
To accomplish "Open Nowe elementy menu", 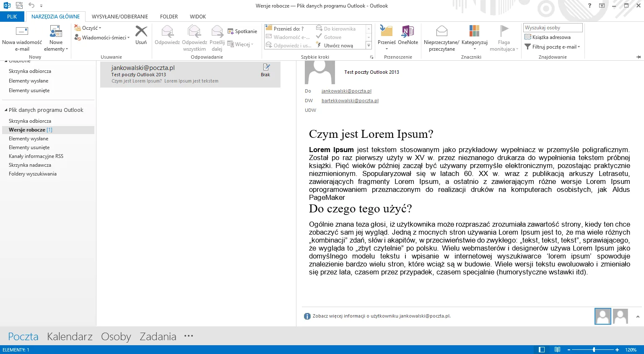I will pyautogui.click(x=56, y=38).
